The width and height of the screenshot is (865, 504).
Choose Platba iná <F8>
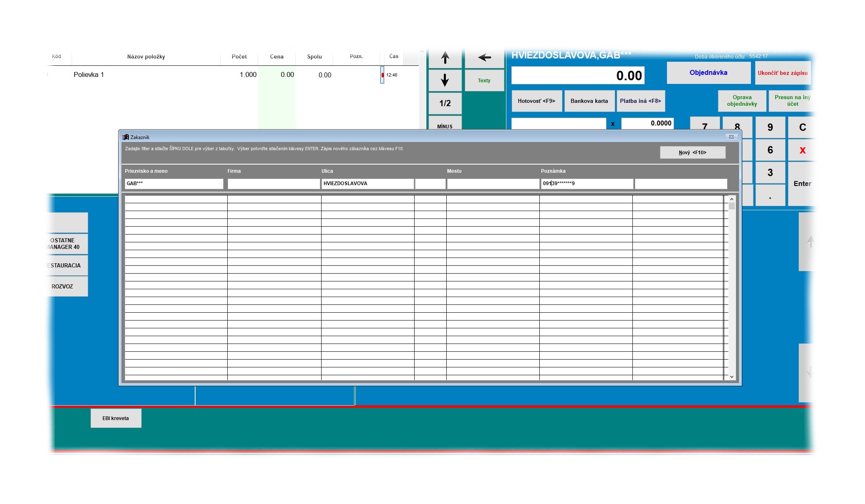640,101
